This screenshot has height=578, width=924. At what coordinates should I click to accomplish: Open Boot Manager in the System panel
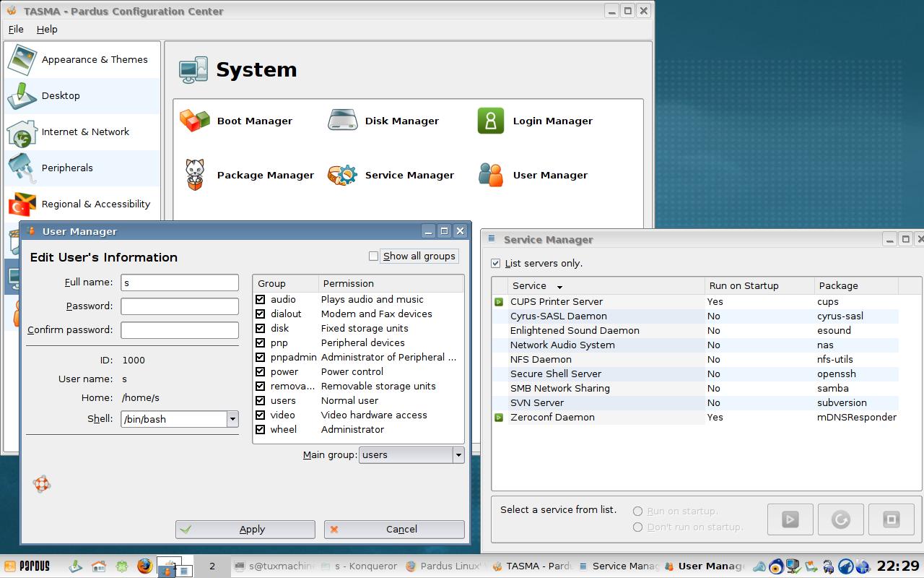click(236, 121)
